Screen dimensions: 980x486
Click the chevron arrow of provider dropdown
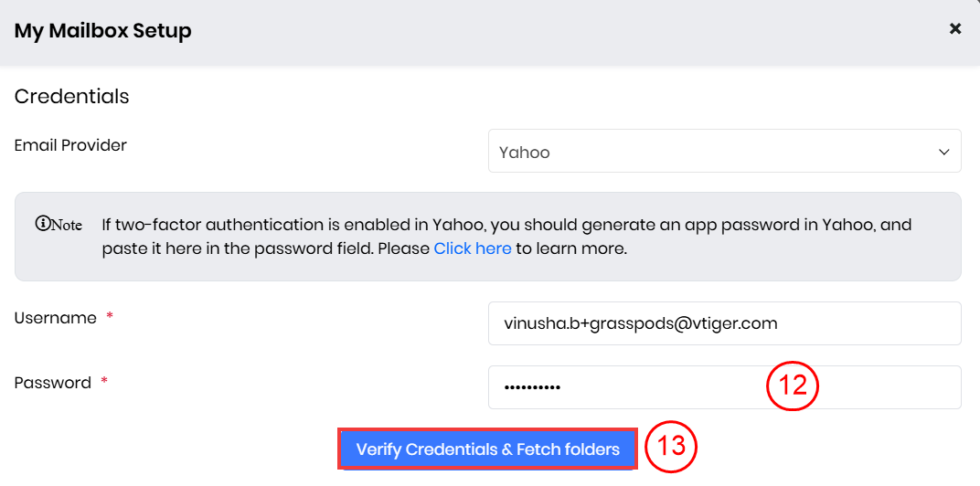click(944, 153)
